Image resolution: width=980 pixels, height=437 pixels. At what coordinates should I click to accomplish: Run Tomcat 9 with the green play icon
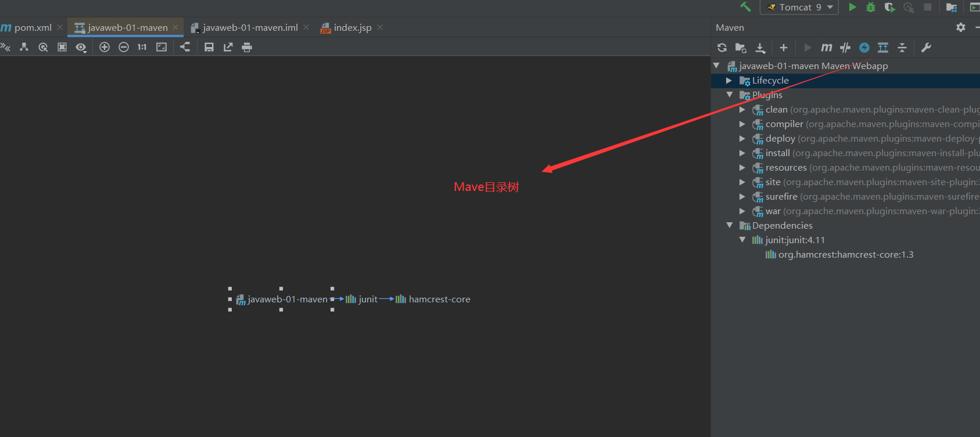(852, 7)
